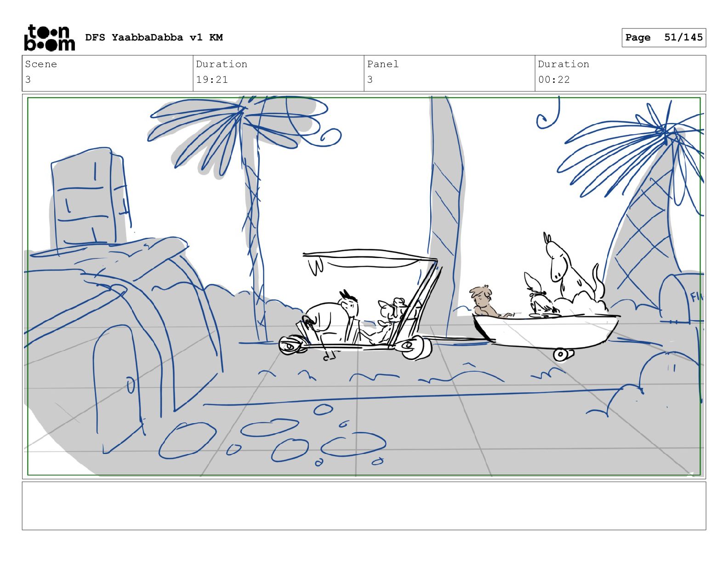The width and height of the screenshot is (728, 563).
Task: Click the storyboard panel drawing
Action: 364,287
